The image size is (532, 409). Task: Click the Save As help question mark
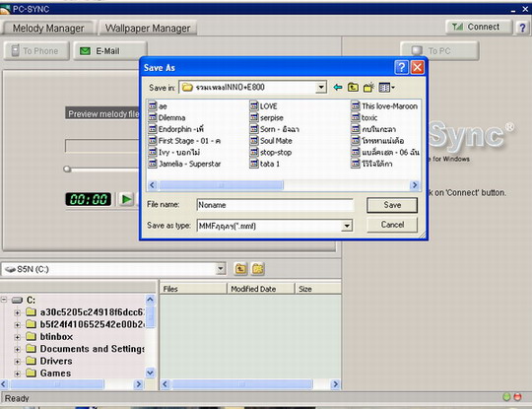point(401,67)
